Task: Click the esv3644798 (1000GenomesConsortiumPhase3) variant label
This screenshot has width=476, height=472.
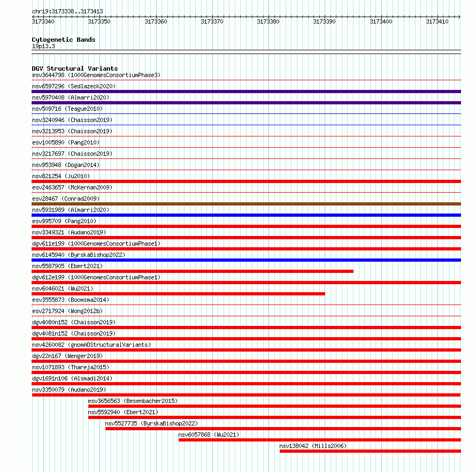Action: point(96,75)
